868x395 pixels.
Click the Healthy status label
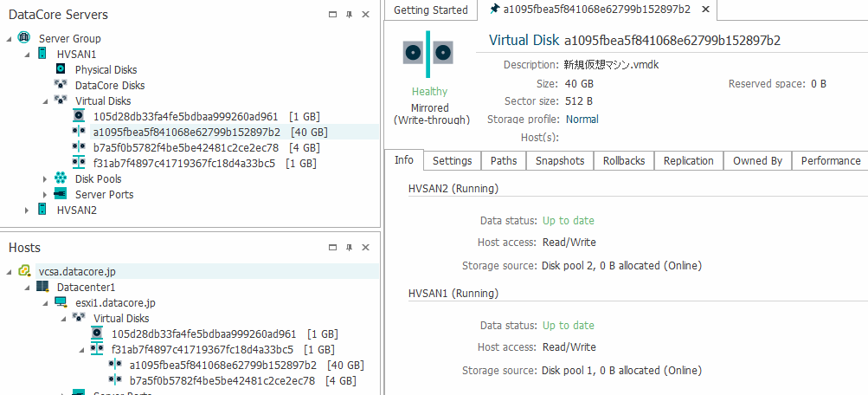[429, 92]
